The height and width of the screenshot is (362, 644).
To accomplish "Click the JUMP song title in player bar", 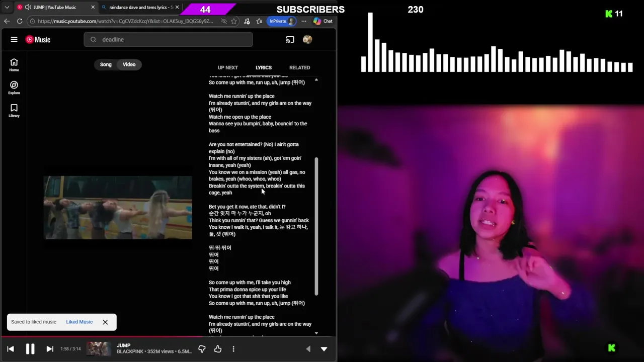I will [x=124, y=345].
